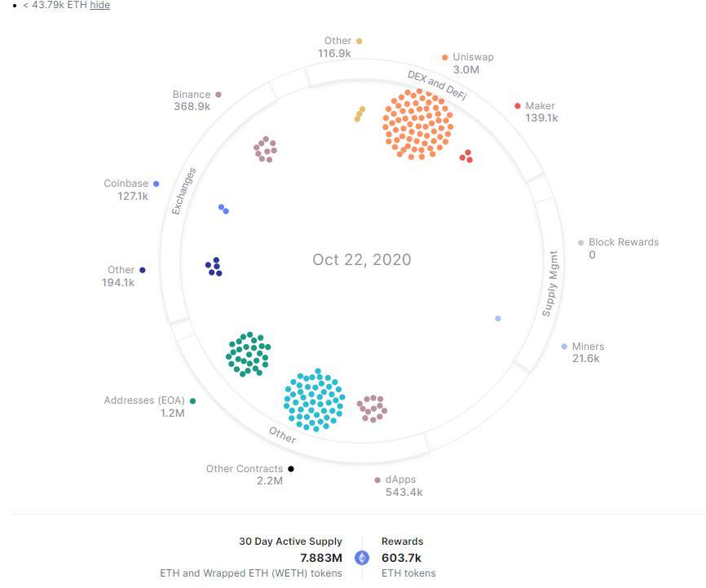The height and width of the screenshot is (588, 706).
Task: Select the 'Exchanges' ring segment label
Action: point(183,191)
